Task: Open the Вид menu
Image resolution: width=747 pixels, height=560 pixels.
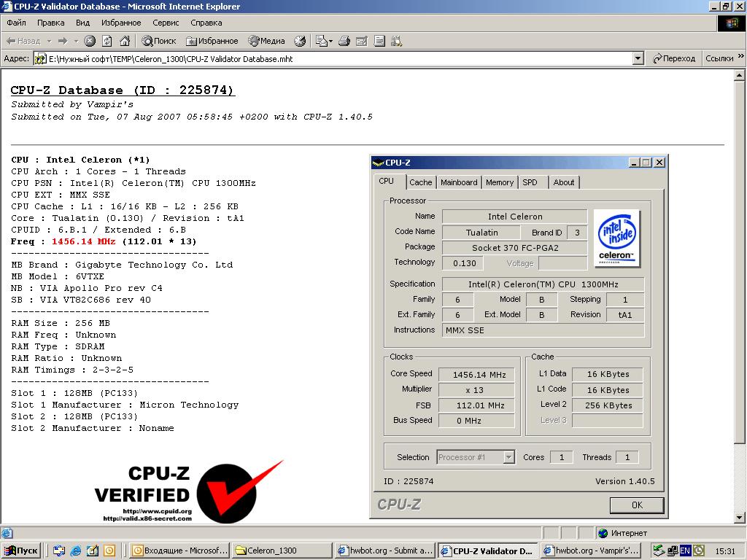Action: tap(83, 23)
